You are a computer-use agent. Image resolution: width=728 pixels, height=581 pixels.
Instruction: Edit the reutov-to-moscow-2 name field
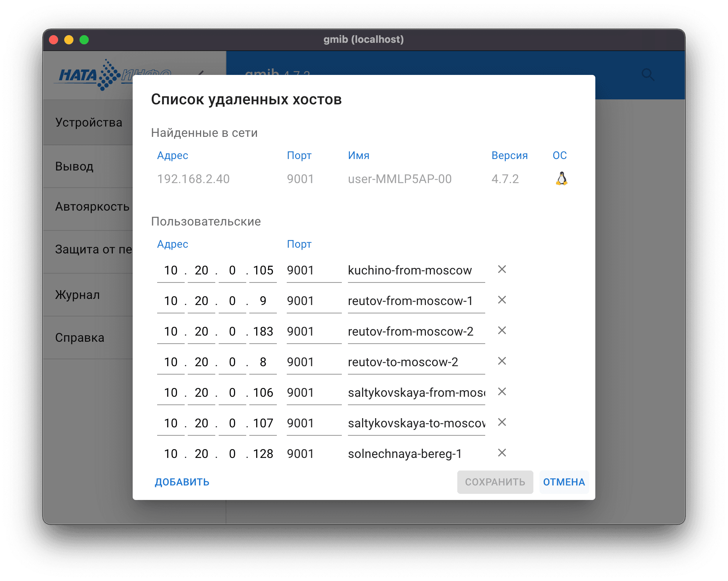point(416,362)
